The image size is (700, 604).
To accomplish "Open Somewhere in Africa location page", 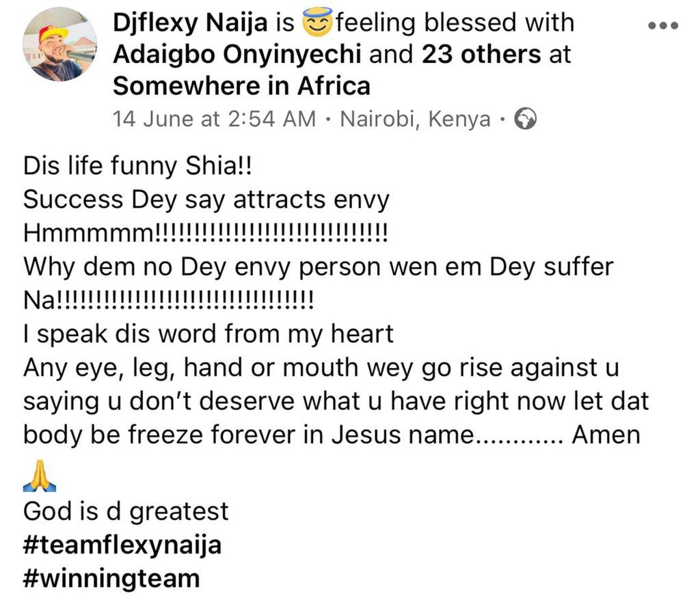I will [x=241, y=85].
